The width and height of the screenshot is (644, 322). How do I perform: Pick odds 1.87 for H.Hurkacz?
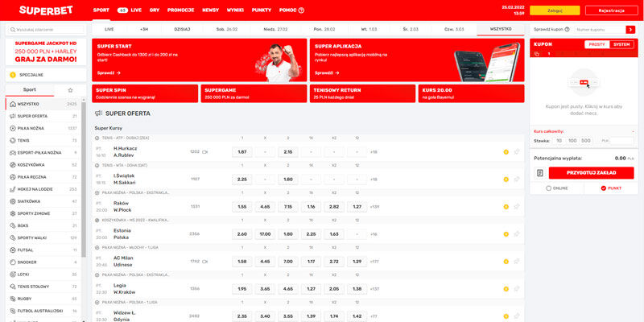[x=242, y=152]
